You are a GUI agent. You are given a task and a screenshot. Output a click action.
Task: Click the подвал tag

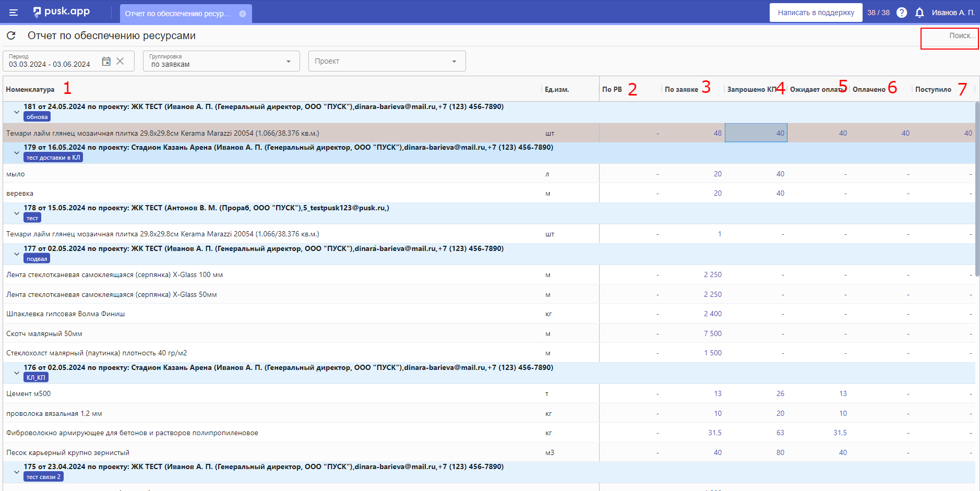(37, 259)
